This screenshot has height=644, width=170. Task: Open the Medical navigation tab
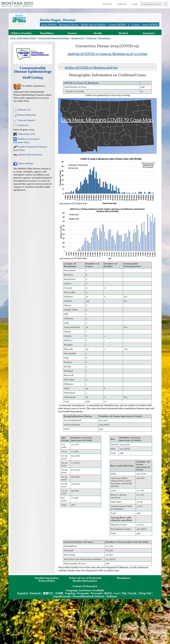point(123,33)
